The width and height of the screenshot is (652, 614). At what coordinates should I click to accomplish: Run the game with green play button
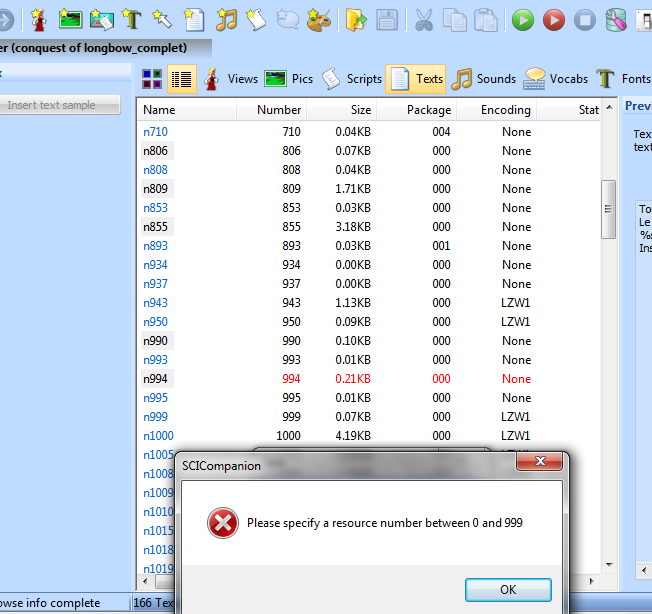pos(523,20)
